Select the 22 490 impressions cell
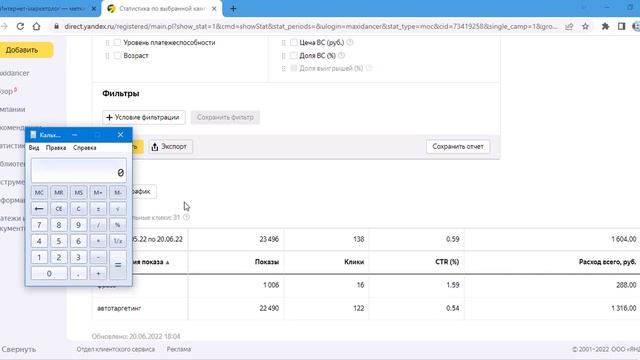The height and width of the screenshot is (360, 640). click(x=269, y=308)
